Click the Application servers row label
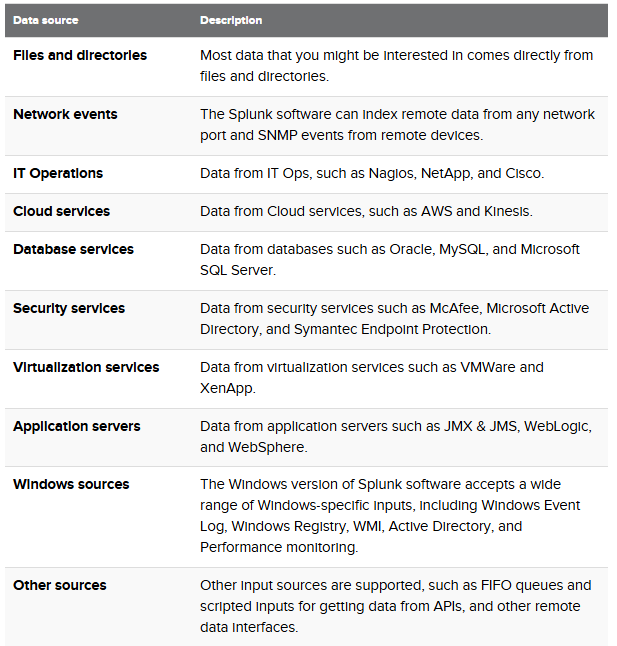The height and width of the screenshot is (646, 617). click(77, 426)
